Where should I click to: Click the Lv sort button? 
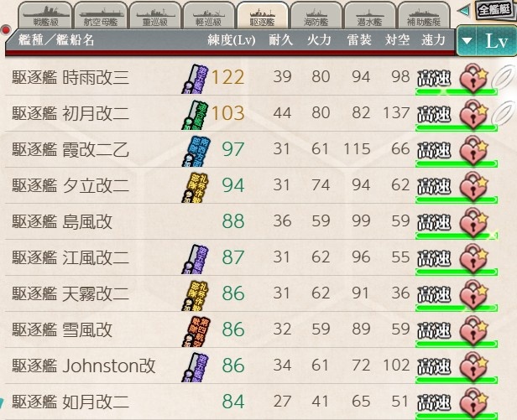pyautogui.click(x=496, y=41)
